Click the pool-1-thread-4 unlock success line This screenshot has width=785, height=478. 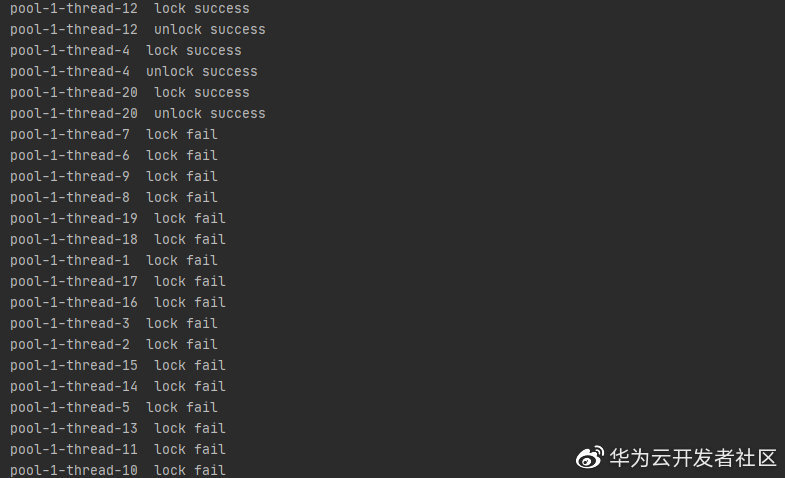tap(134, 72)
